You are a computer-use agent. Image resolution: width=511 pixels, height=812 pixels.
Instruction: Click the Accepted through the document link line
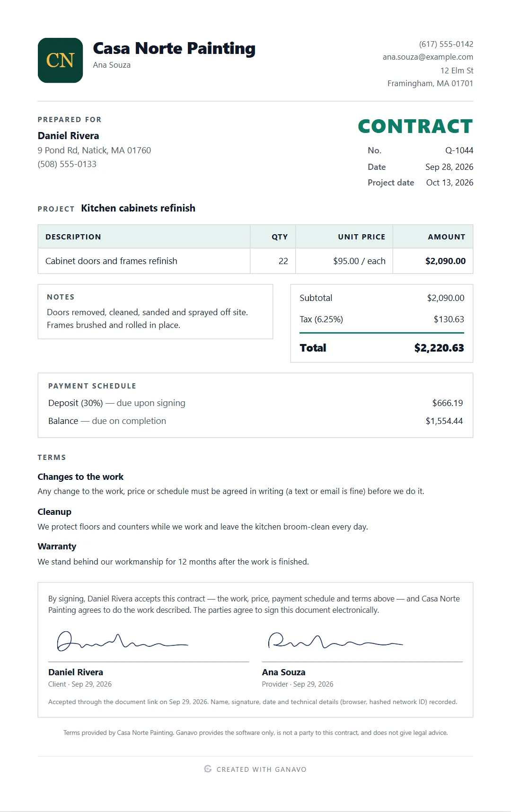pos(253,702)
